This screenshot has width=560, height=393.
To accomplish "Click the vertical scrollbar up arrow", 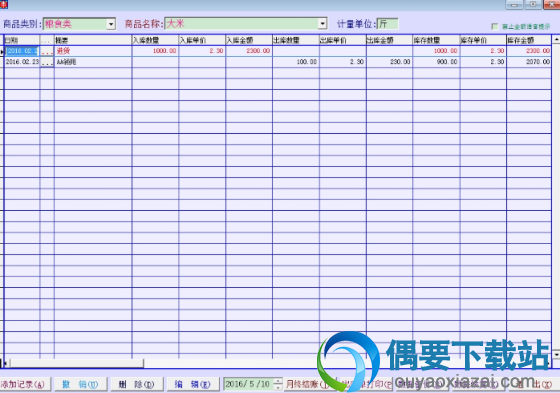I will coord(556,39).
